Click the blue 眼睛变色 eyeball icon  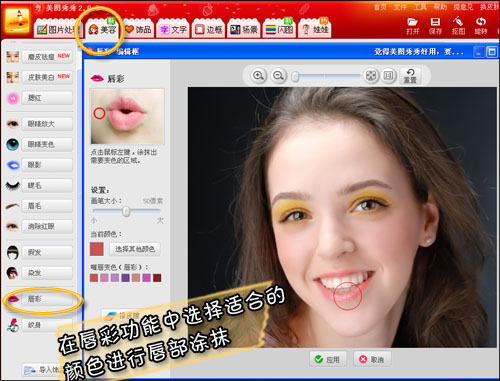pyautogui.click(x=13, y=144)
